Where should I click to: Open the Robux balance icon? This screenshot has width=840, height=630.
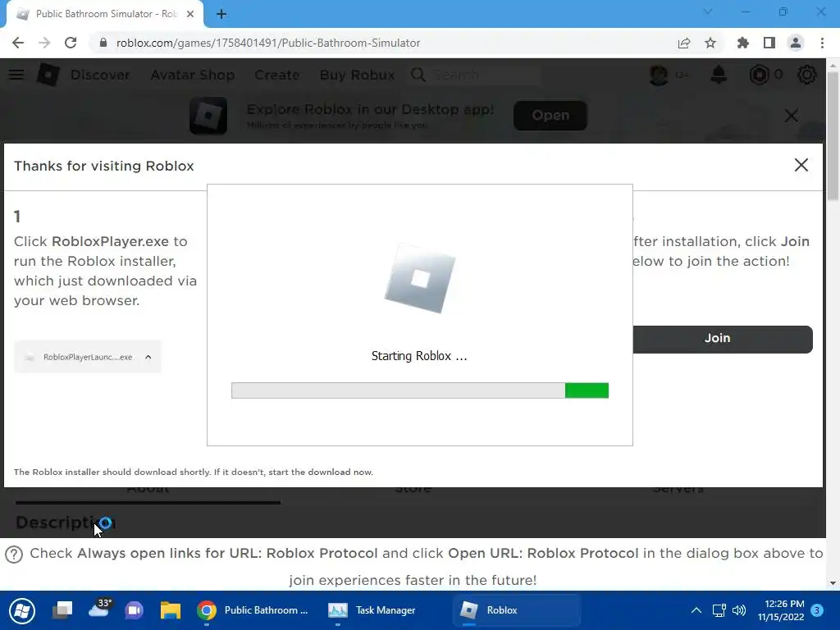(759, 75)
